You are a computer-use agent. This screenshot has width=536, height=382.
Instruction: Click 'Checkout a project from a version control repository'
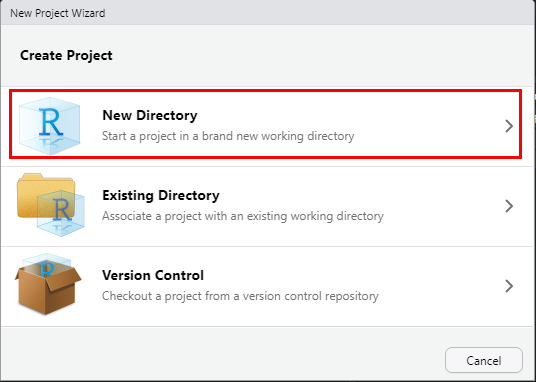240,296
